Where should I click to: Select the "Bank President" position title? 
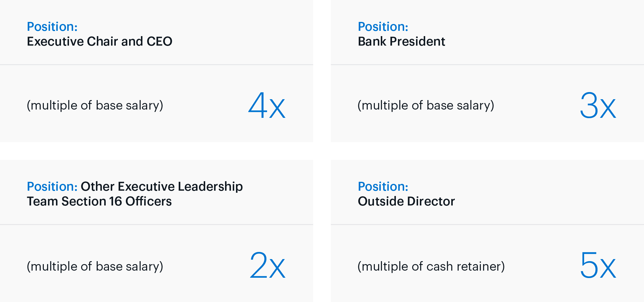point(401,41)
